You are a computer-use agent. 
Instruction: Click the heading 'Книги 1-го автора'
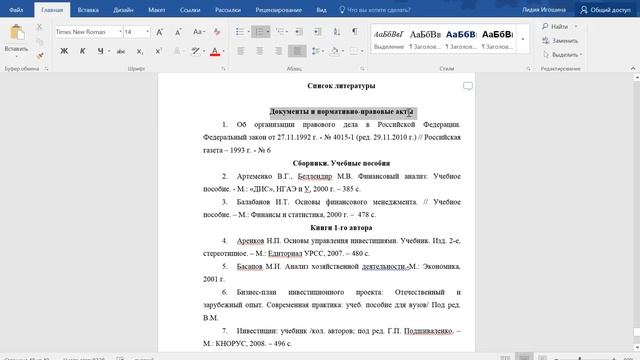341,228
